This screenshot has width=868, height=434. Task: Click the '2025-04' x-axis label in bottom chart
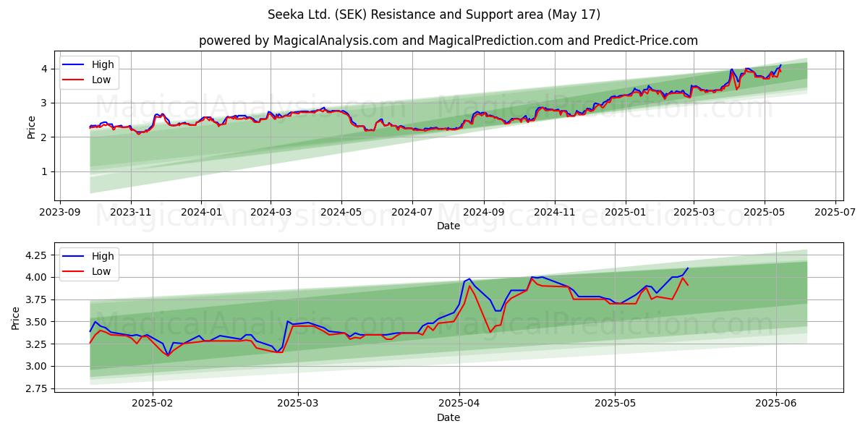tap(459, 404)
